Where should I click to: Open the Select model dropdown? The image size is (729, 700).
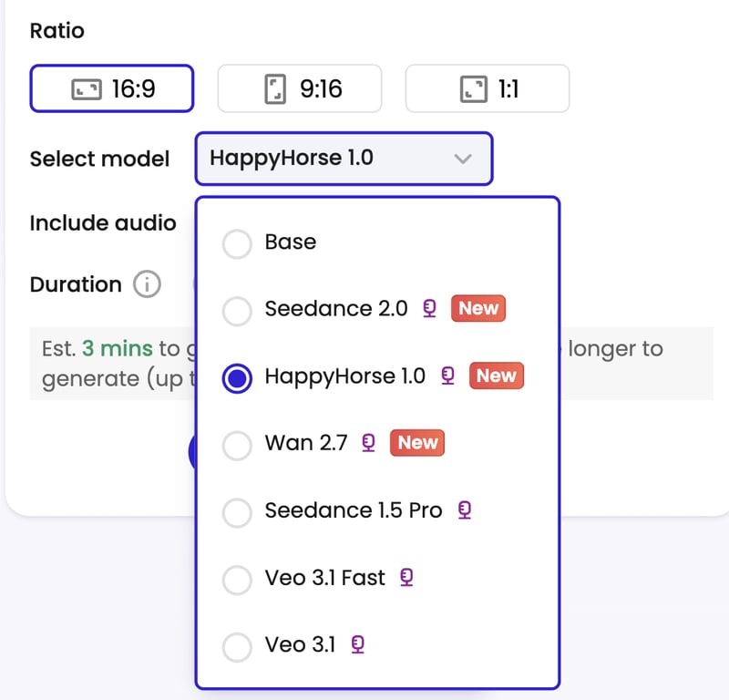(x=344, y=159)
